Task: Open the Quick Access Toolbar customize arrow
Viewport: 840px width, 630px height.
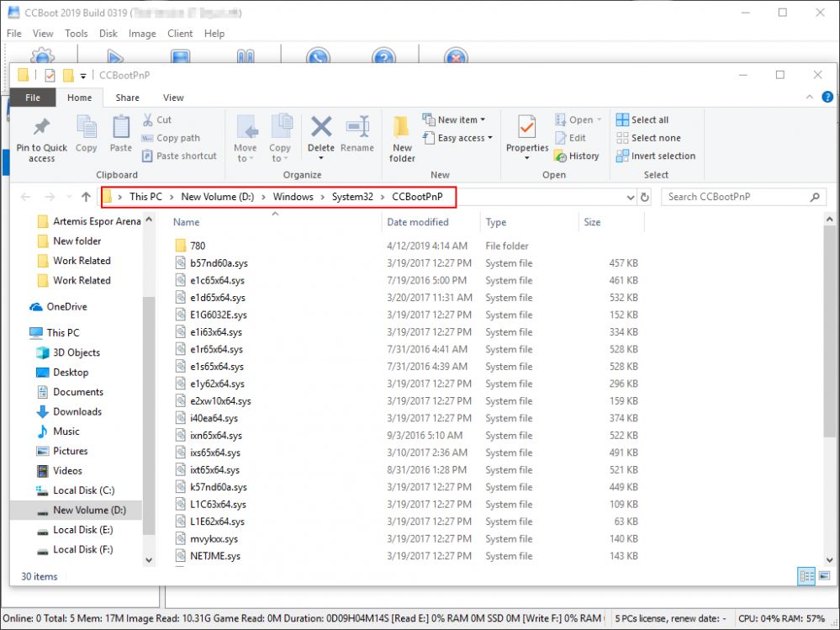Action: point(83,76)
